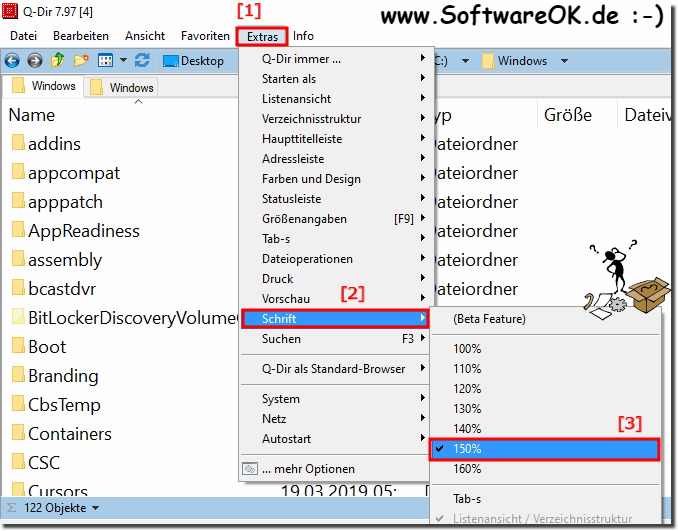678x531 pixels.
Task: Open the view mode dropdown arrow
Action: [123, 61]
